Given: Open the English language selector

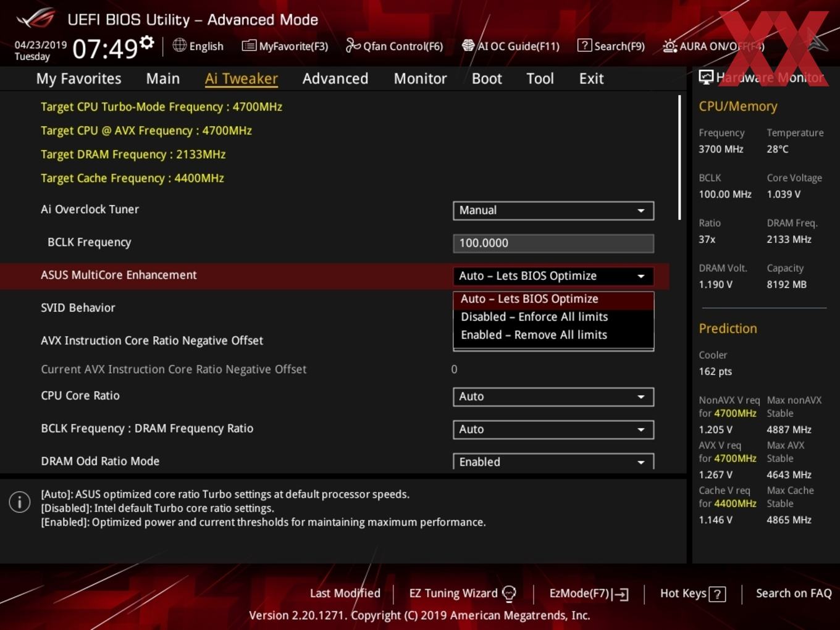Looking at the screenshot, I should tap(198, 46).
